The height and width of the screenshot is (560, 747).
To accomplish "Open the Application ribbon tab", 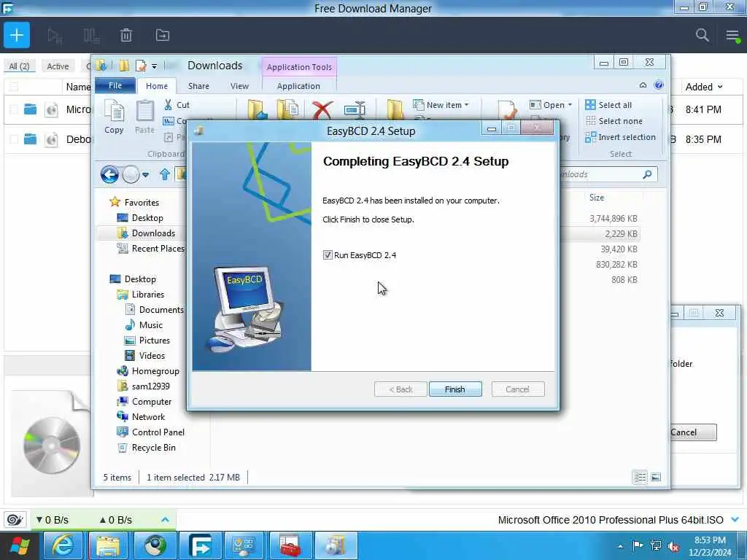I will coord(298,86).
